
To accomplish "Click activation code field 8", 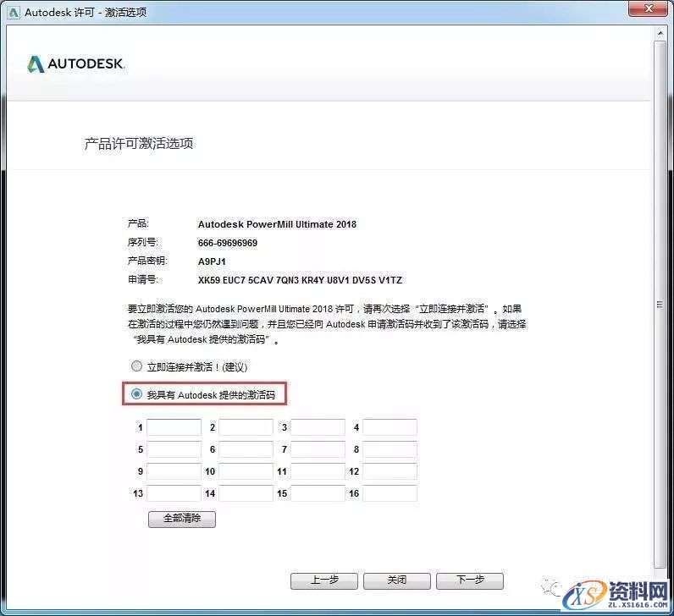I will (x=389, y=449).
